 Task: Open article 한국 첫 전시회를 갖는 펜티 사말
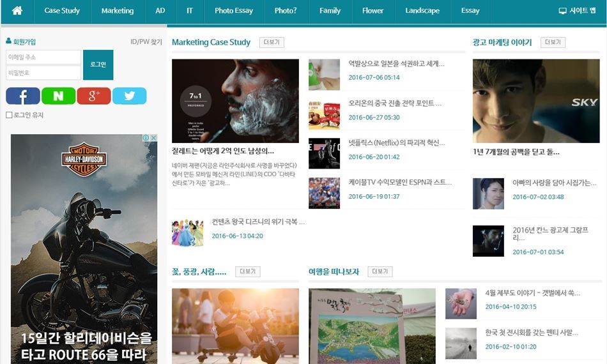point(532,332)
